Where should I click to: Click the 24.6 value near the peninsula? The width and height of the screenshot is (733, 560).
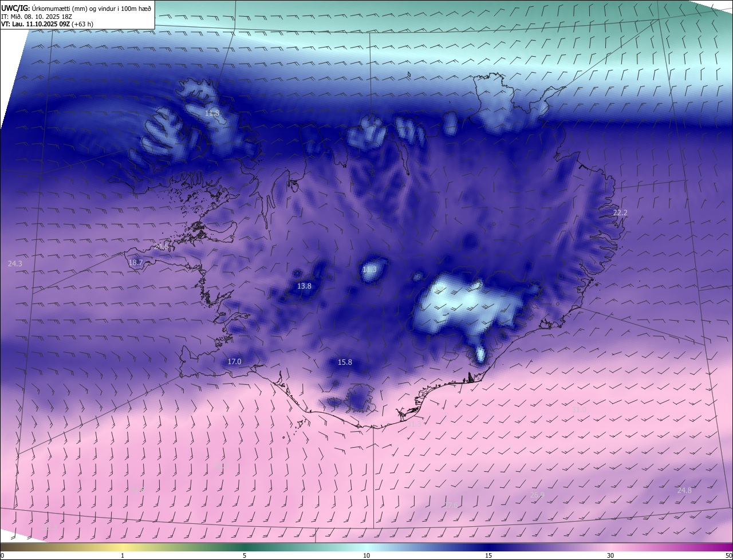(162, 247)
